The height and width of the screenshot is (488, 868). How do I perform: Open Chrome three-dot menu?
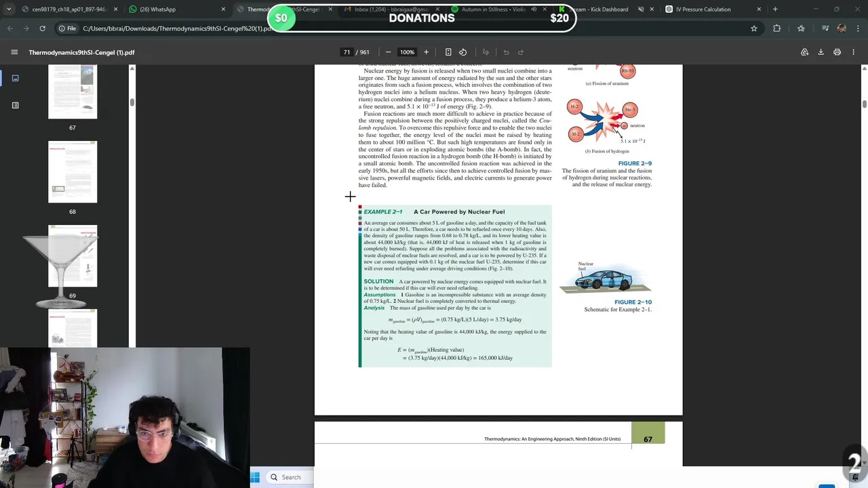coord(858,28)
